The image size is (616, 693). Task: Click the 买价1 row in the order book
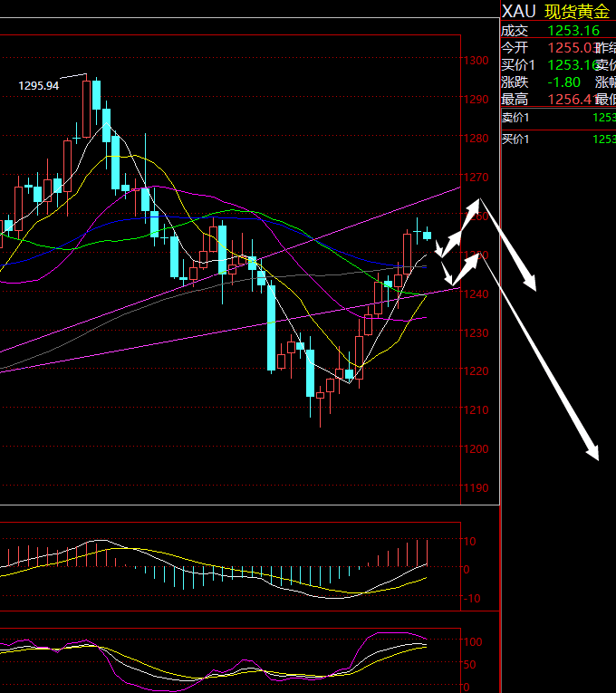tap(559, 140)
